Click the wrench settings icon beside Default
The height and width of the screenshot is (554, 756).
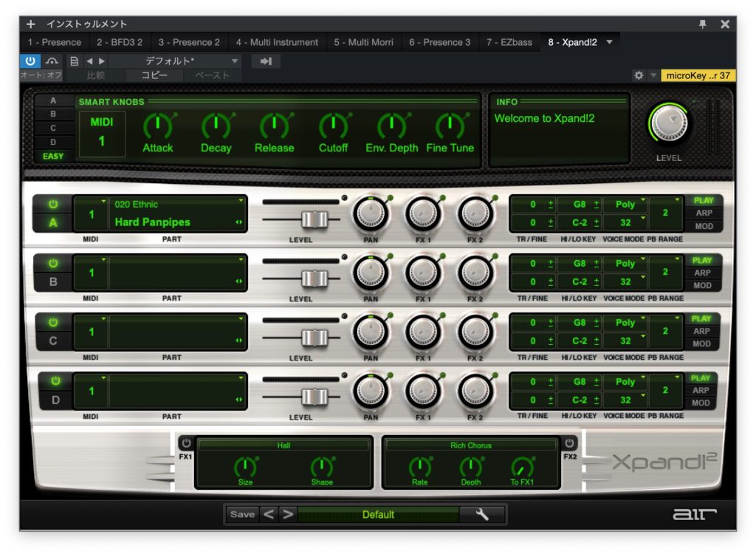(482, 514)
